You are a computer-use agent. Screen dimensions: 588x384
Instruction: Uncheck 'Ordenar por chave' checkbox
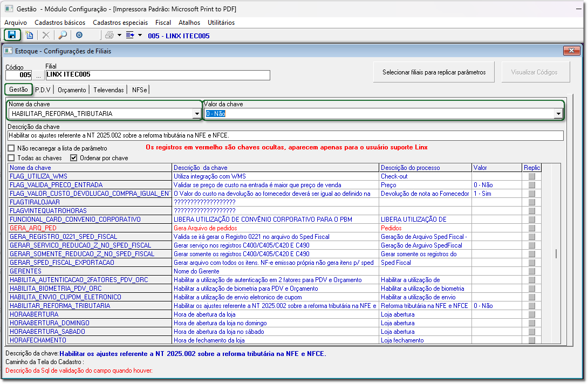pyautogui.click(x=74, y=158)
